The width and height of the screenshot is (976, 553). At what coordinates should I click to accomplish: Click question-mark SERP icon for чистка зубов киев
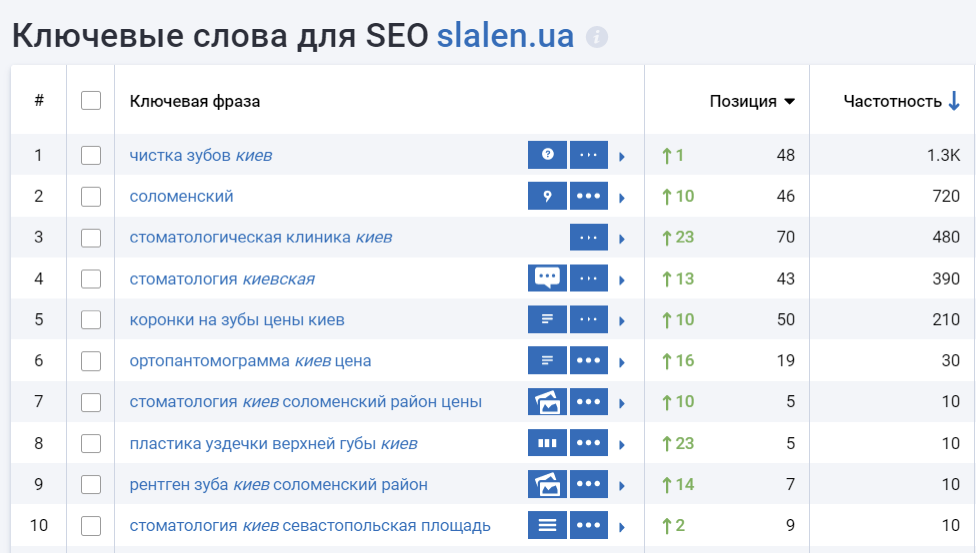tap(547, 154)
